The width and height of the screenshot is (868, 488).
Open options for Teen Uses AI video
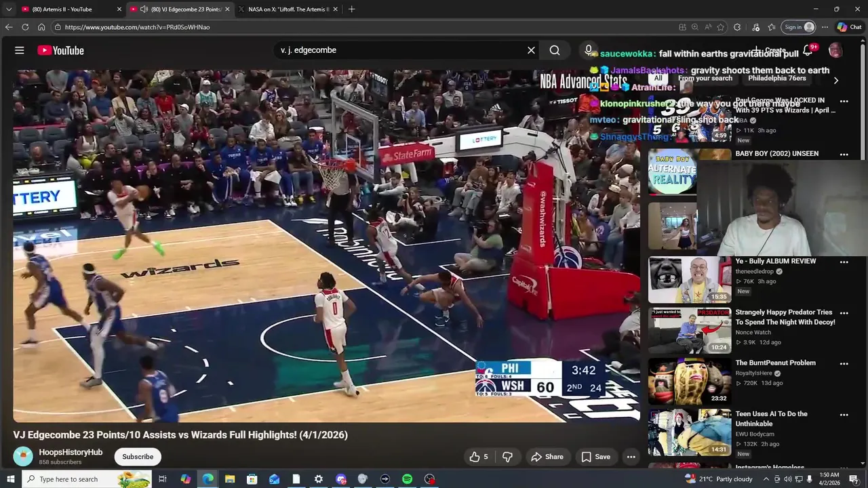click(844, 415)
